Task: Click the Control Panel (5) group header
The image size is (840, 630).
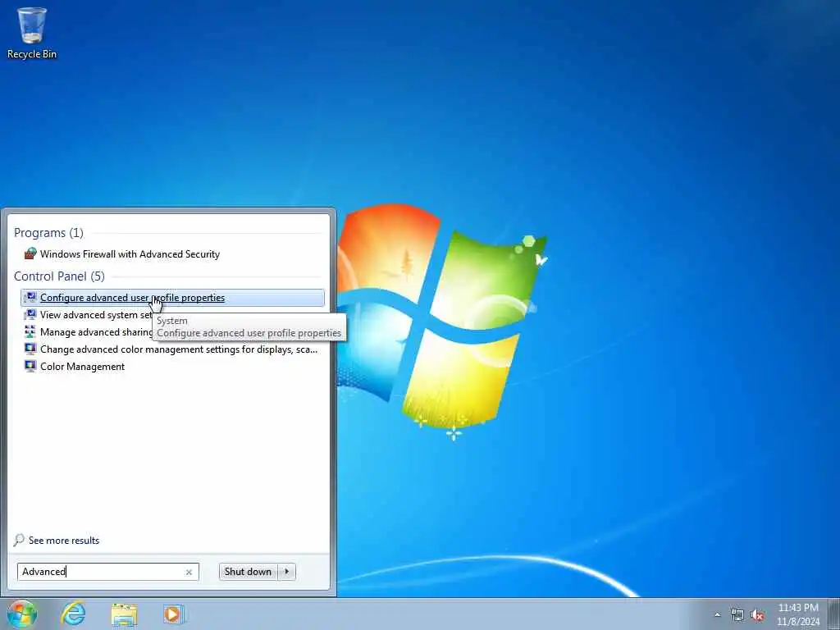Action: [59, 276]
